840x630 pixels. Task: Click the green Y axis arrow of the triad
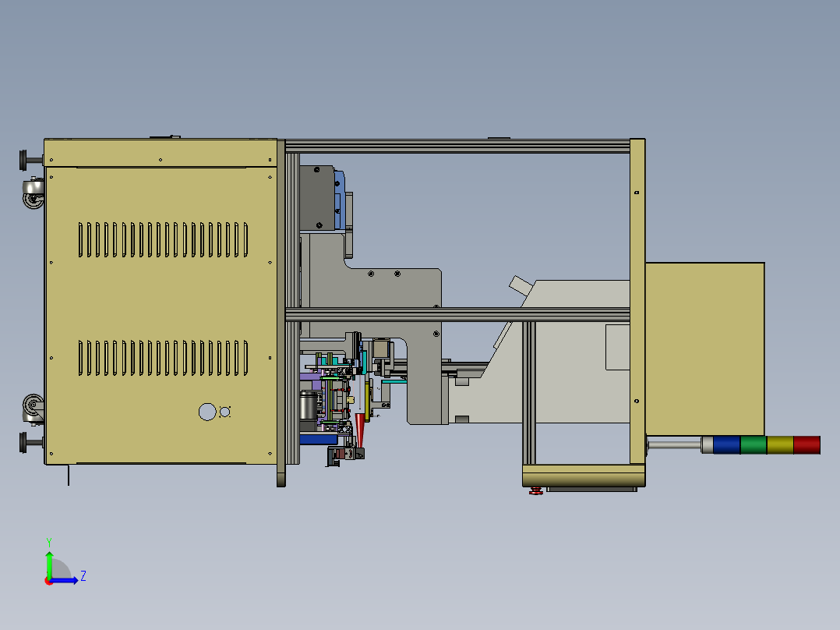49,565
